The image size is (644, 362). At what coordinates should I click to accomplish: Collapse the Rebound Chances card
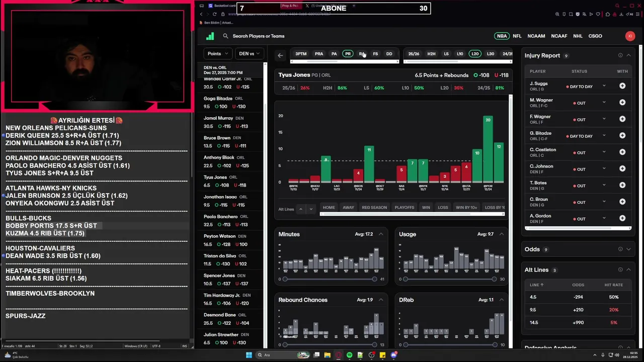381,300
